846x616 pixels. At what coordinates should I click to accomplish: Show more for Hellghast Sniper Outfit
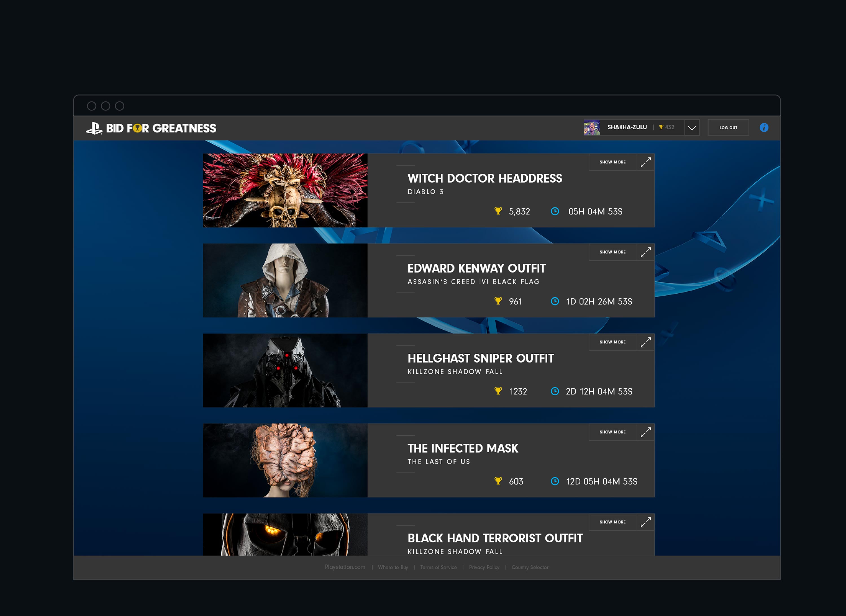pos(613,342)
